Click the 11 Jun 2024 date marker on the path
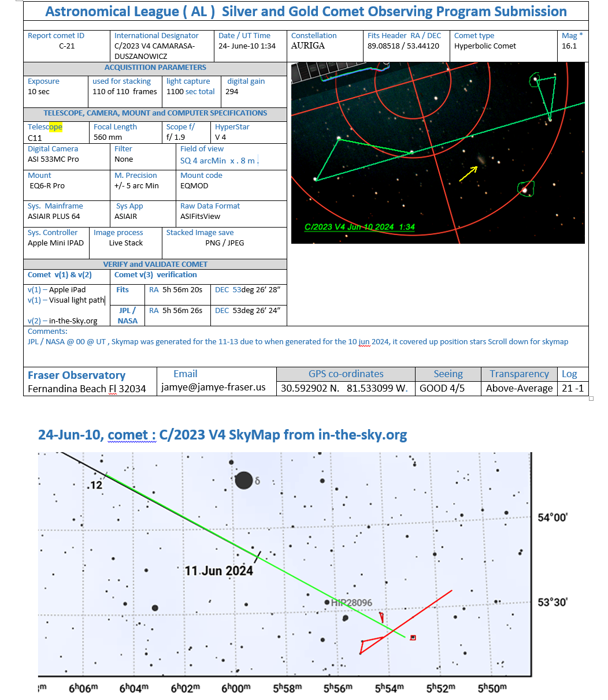608x700 pixels. pos(218,571)
